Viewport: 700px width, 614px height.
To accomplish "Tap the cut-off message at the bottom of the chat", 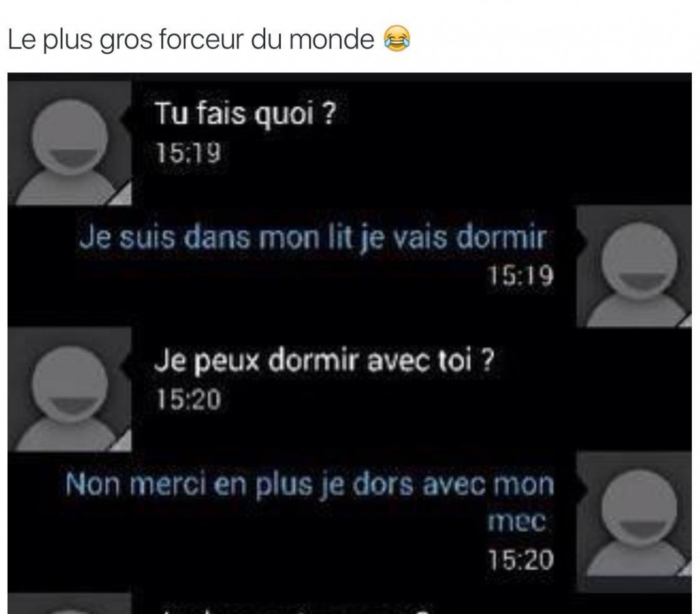I will click(x=295, y=609).
